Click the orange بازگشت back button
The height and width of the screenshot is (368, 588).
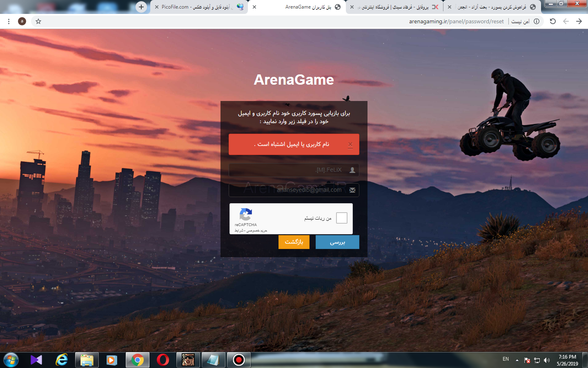[x=294, y=242]
